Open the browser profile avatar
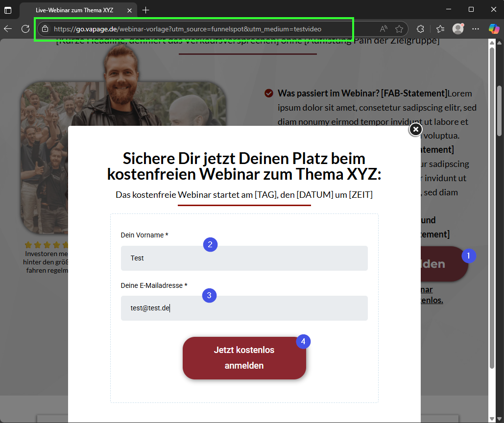The width and height of the screenshot is (504, 423). [x=458, y=29]
